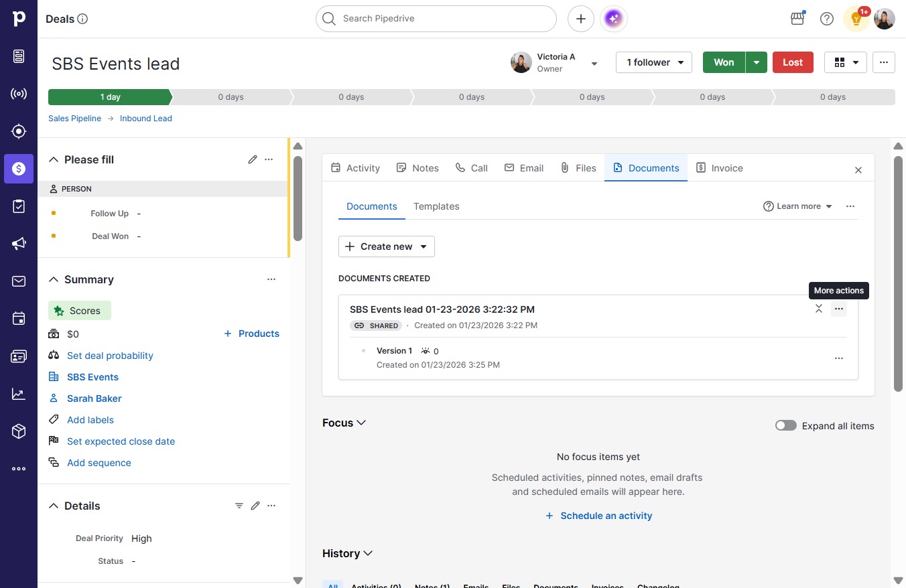Open the Contacts card sidebar icon
The height and width of the screenshot is (588, 906).
pyautogui.click(x=19, y=356)
